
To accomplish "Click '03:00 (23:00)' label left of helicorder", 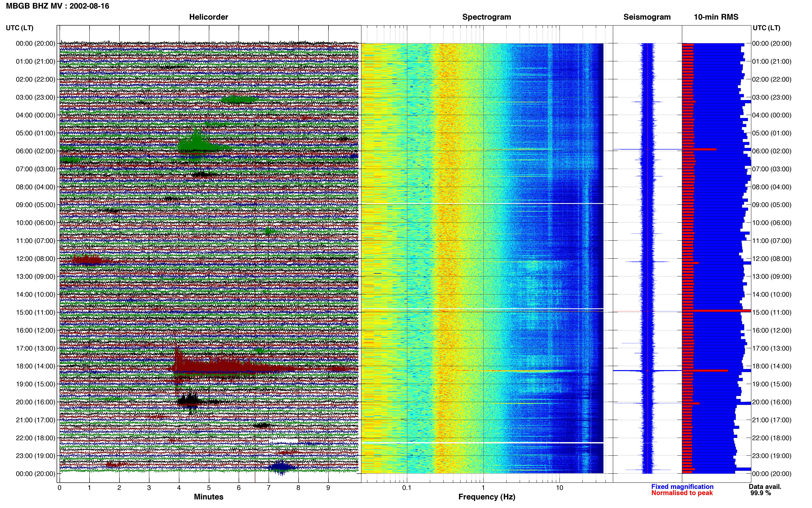I will coord(36,97).
